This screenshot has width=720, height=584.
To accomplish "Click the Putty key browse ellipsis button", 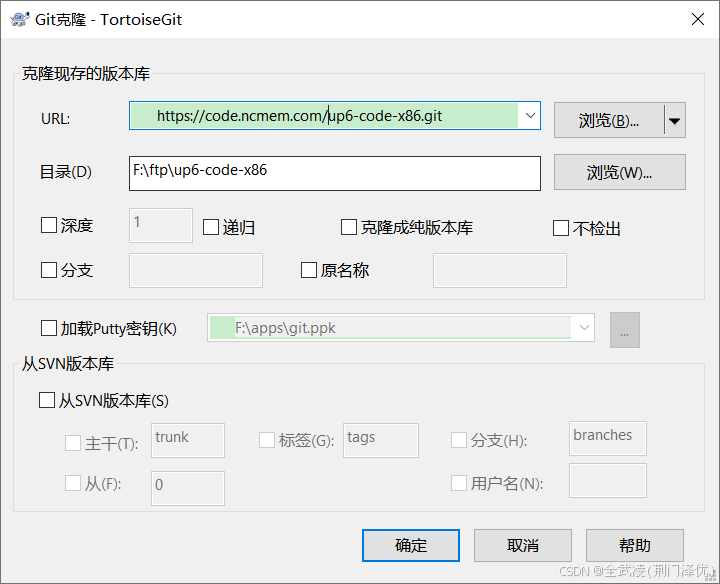I will tap(624, 329).
